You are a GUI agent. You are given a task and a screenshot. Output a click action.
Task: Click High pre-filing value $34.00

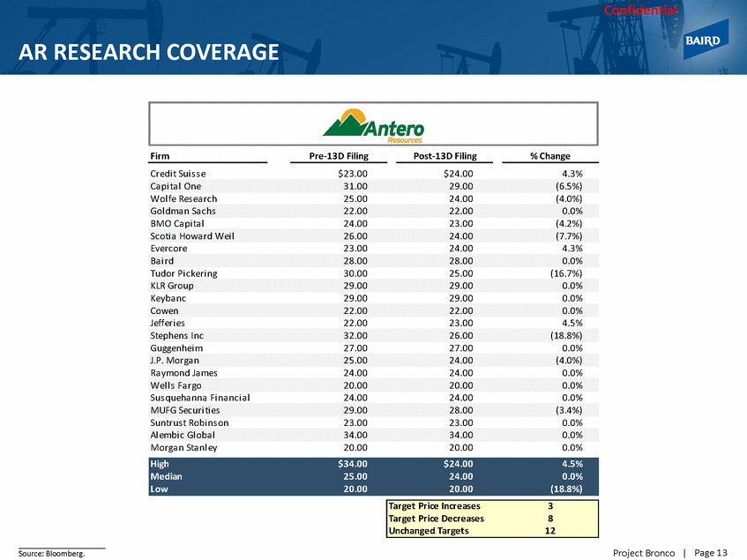(353, 464)
